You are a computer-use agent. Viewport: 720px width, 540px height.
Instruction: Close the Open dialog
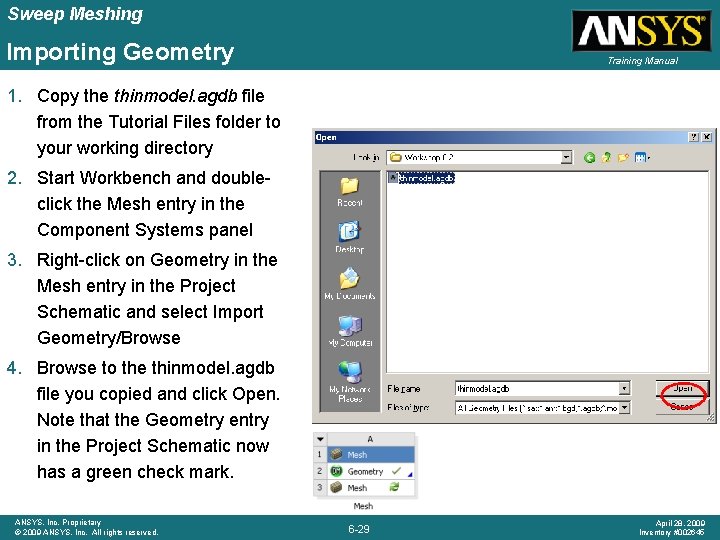click(x=707, y=137)
